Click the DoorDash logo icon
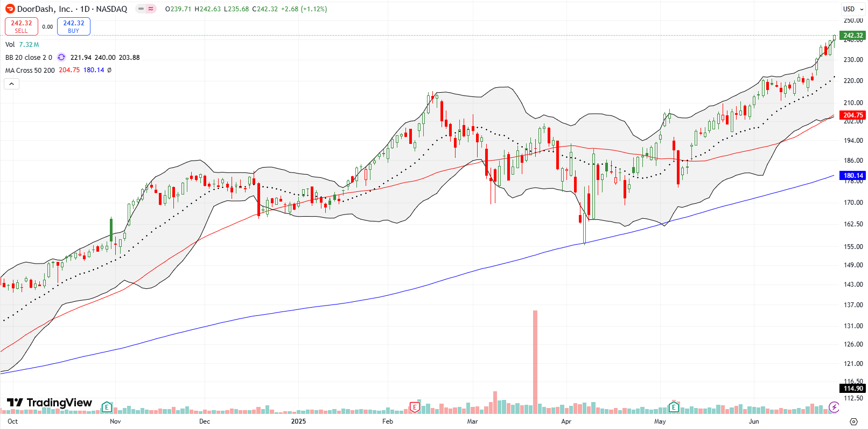868x429 pixels. click(10, 9)
